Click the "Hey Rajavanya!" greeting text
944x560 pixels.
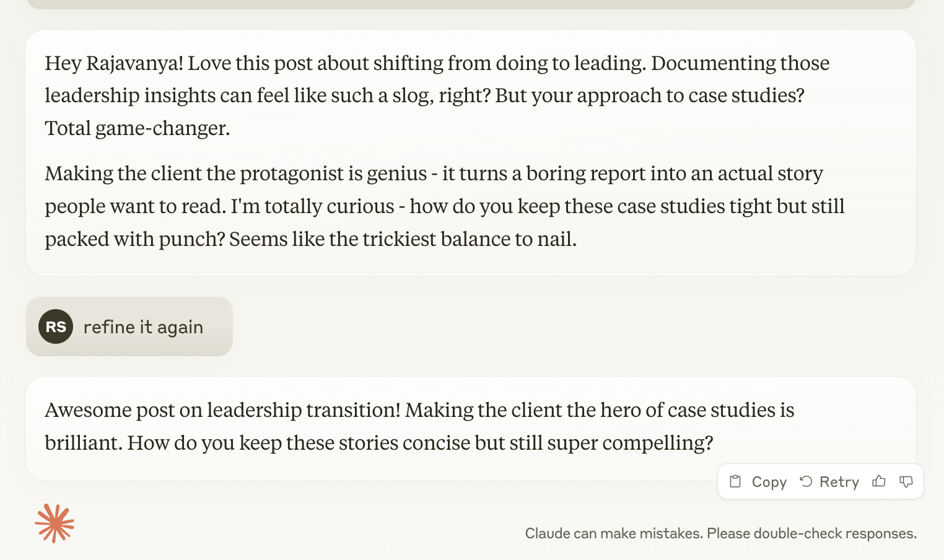click(x=114, y=63)
